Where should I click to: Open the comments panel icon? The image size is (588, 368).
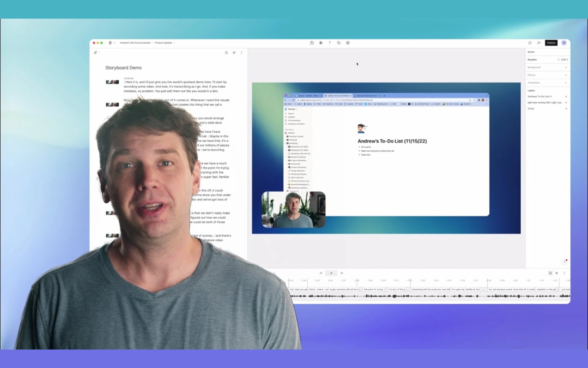click(x=530, y=43)
